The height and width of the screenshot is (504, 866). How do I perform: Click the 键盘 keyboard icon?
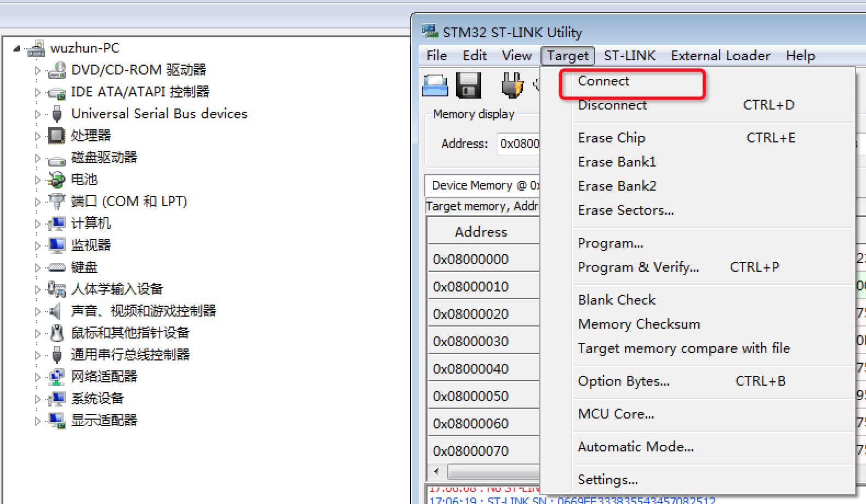tap(56, 267)
